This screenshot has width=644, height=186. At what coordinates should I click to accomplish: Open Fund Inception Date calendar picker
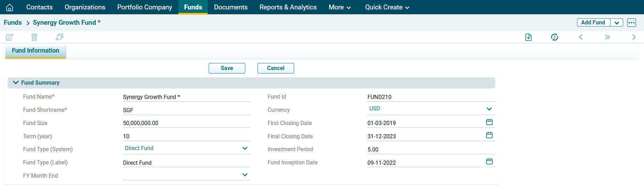coord(489,161)
